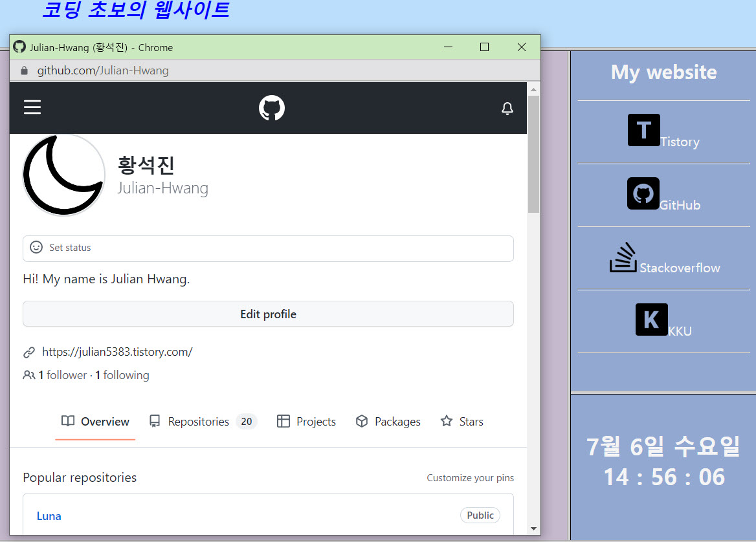Image resolution: width=756 pixels, height=542 pixels.
Task: Click the vertical scrollbar thumb in GitHub window
Action: (533, 154)
